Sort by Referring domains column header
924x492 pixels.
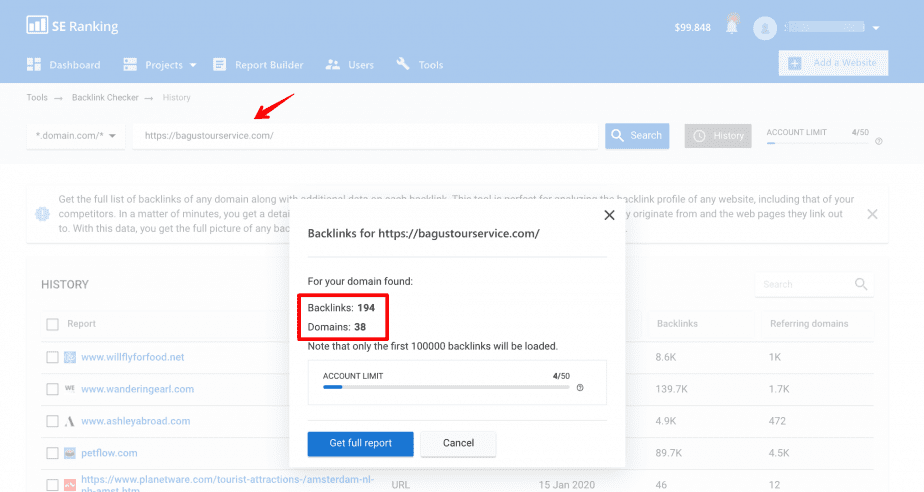[809, 323]
